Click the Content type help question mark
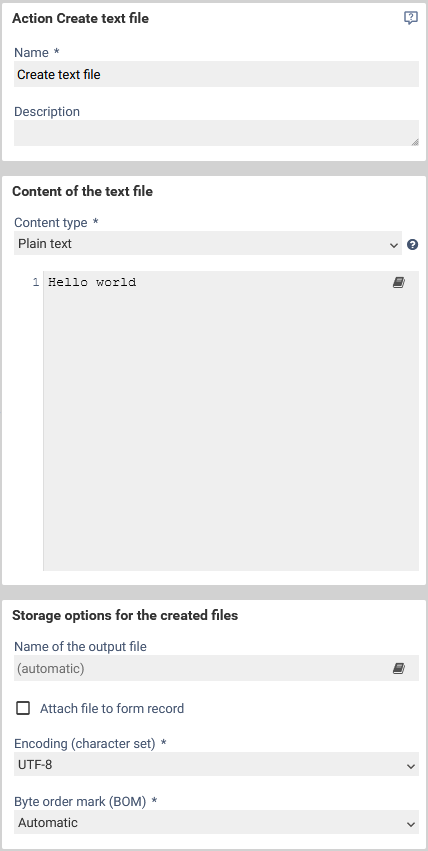 412,244
